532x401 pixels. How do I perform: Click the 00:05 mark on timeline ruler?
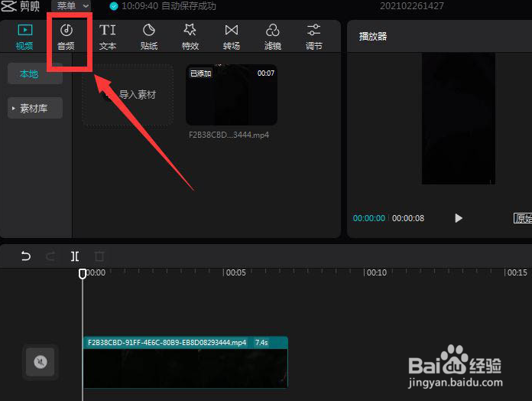click(x=235, y=272)
